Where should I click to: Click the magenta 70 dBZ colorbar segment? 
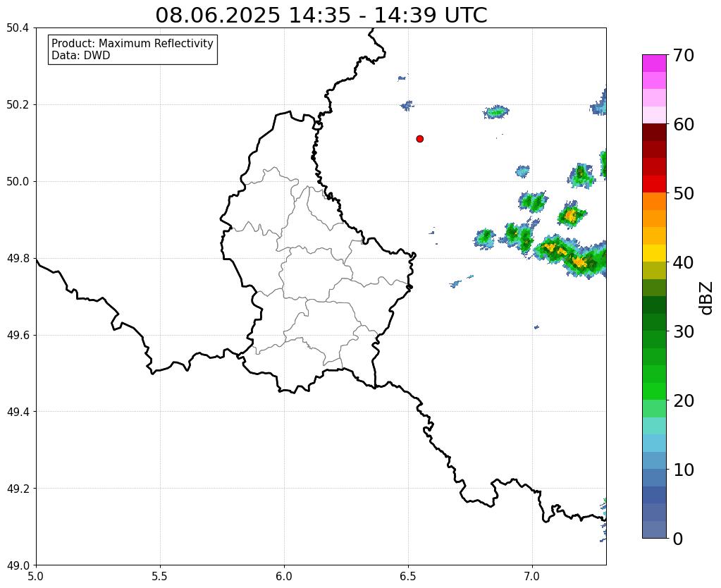654,63
